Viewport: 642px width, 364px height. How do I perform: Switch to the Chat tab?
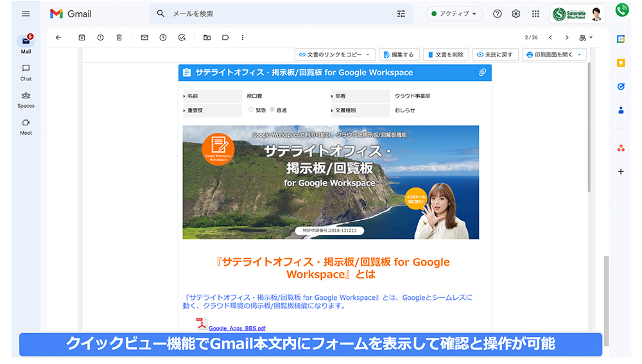click(x=26, y=73)
